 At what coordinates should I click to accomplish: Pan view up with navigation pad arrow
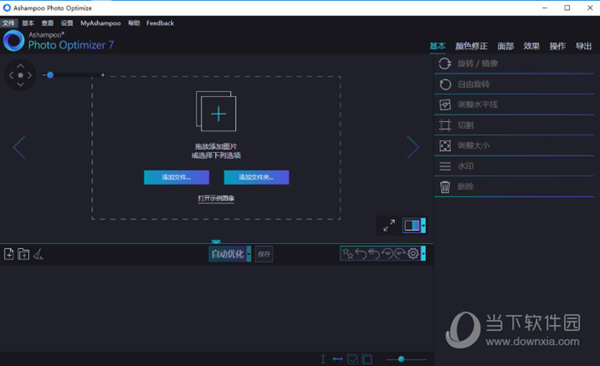[20, 66]
